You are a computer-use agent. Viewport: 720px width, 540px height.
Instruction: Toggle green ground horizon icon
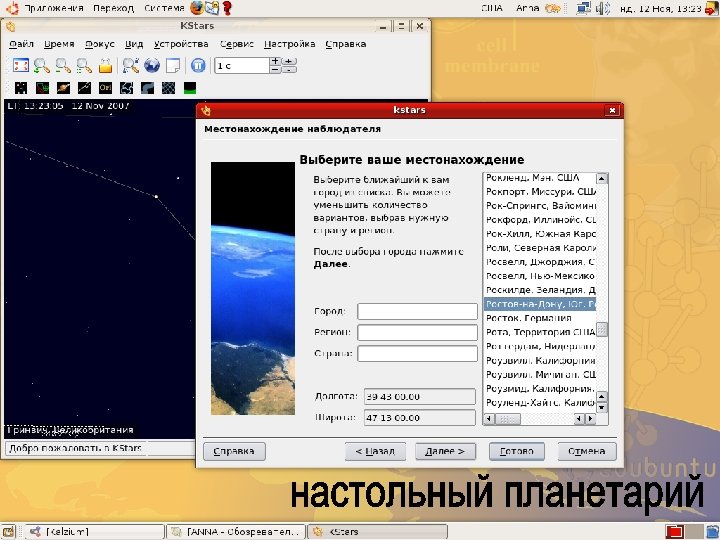(x=190, y=87)
